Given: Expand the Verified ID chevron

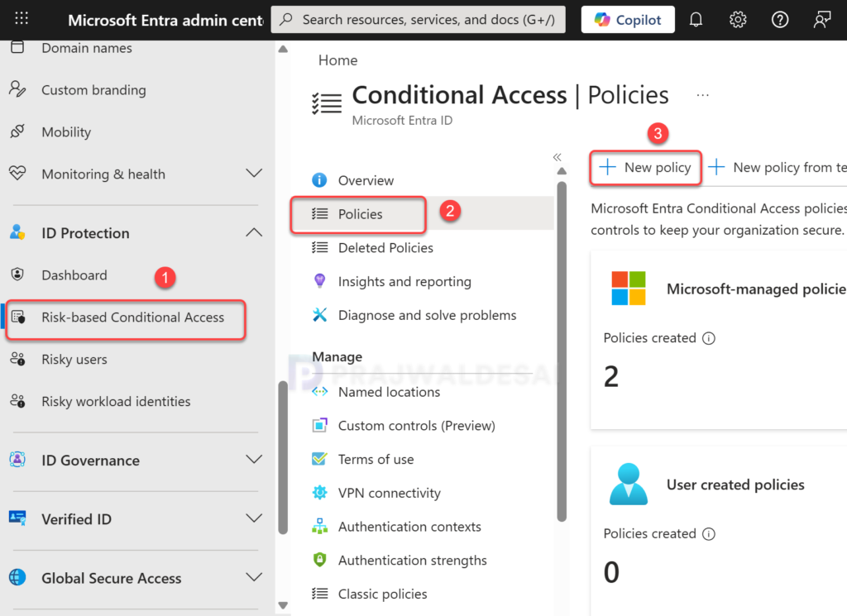Looking at the screenshot, I should [253, 518].
